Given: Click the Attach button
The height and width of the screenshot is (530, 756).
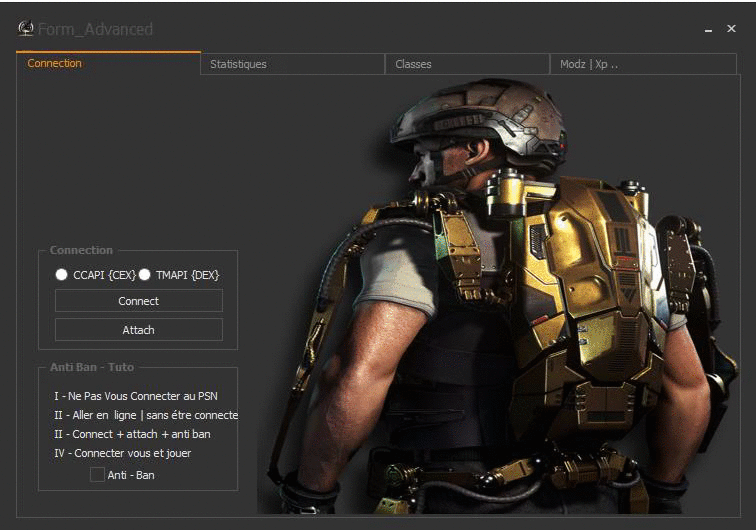Looking at the screenshot, I should tap(139, 330).
